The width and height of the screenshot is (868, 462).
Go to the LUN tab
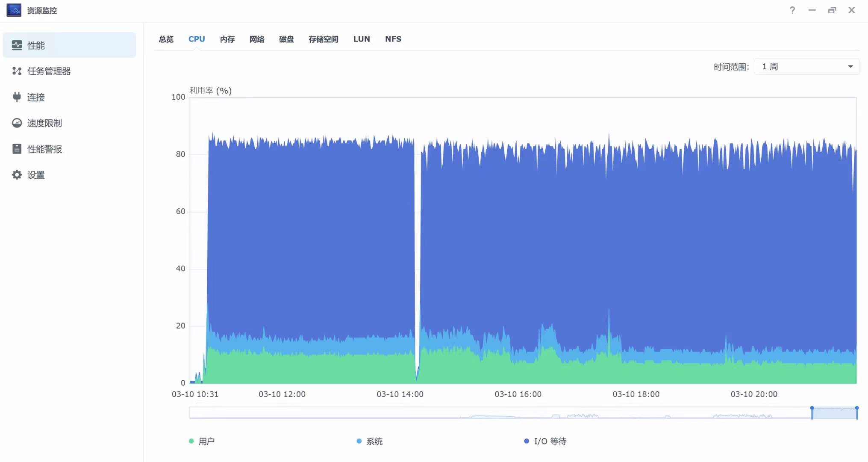[x=361, y=39]
